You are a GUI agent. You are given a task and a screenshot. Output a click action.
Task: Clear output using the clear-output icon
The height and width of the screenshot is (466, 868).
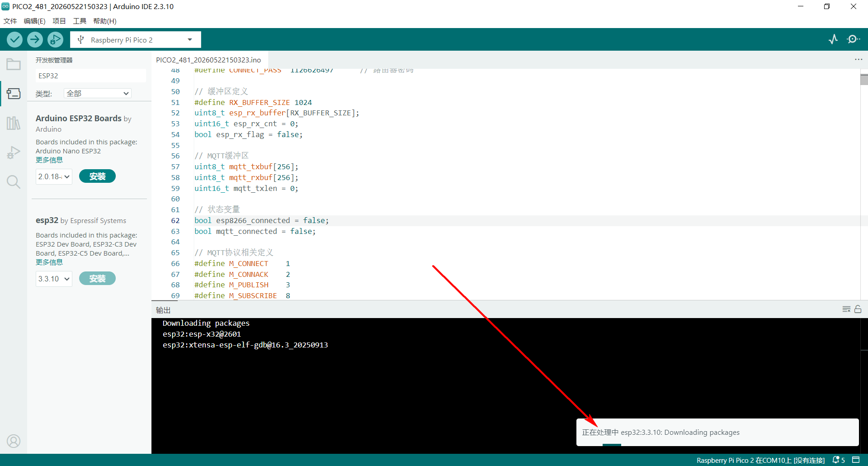point(846,309)
